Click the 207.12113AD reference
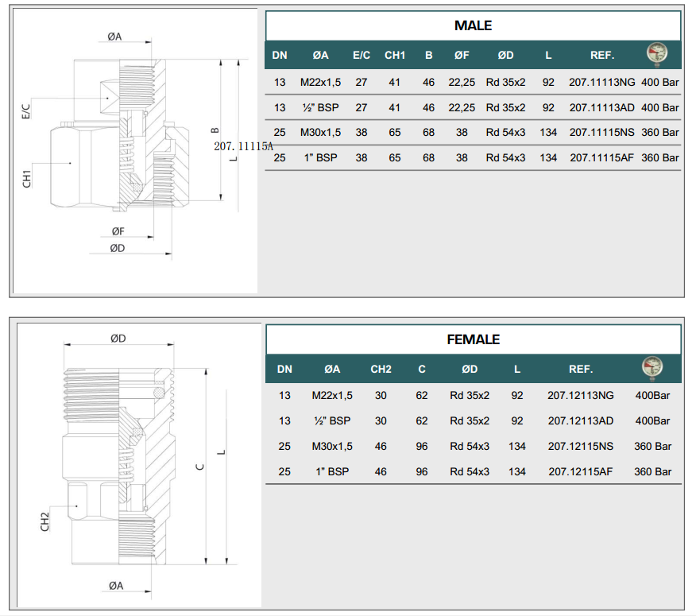 pos(581,420)
